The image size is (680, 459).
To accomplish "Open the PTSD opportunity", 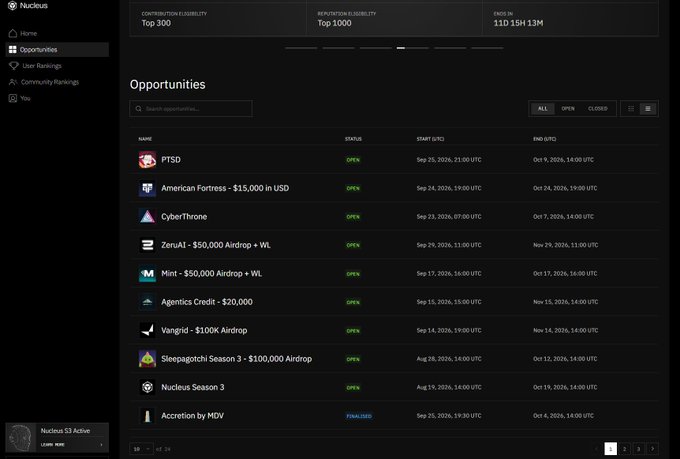I will click(x=171, y=160).
